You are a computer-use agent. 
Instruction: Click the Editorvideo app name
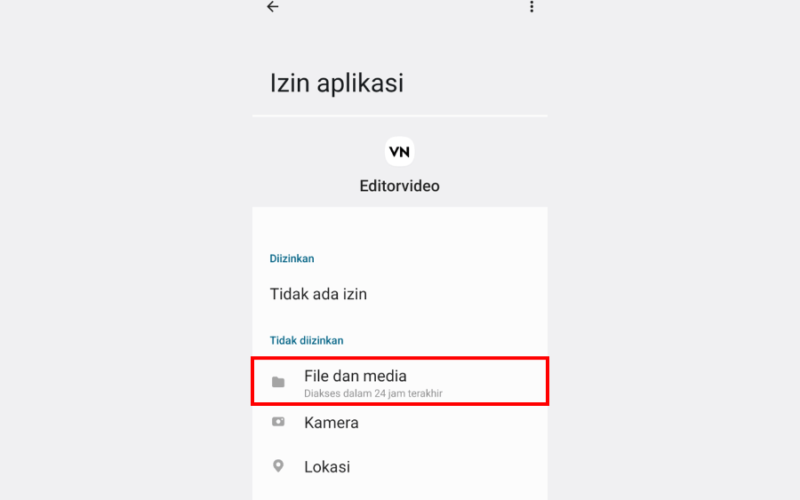[x=399, y=186]
